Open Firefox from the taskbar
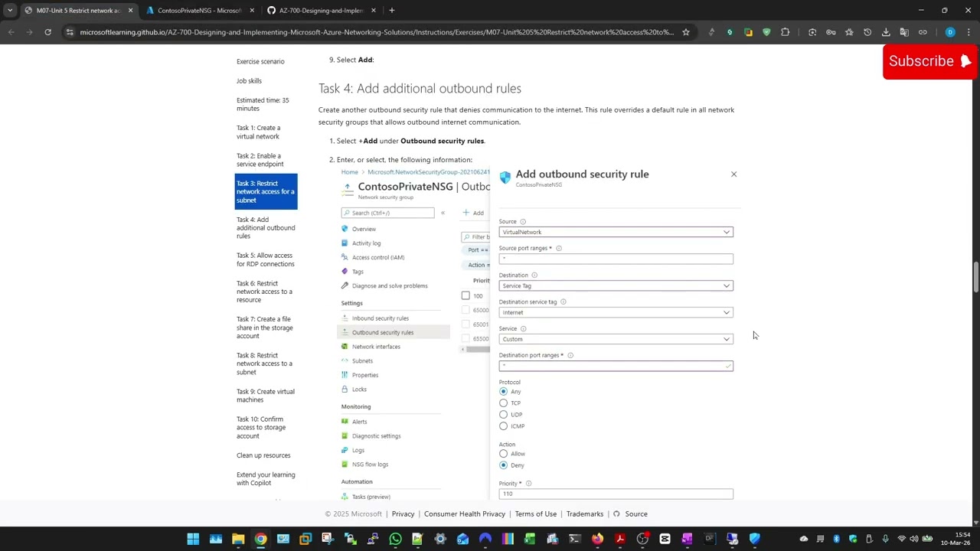The height and width of the screenshot is (551, 980). (597, 539)
